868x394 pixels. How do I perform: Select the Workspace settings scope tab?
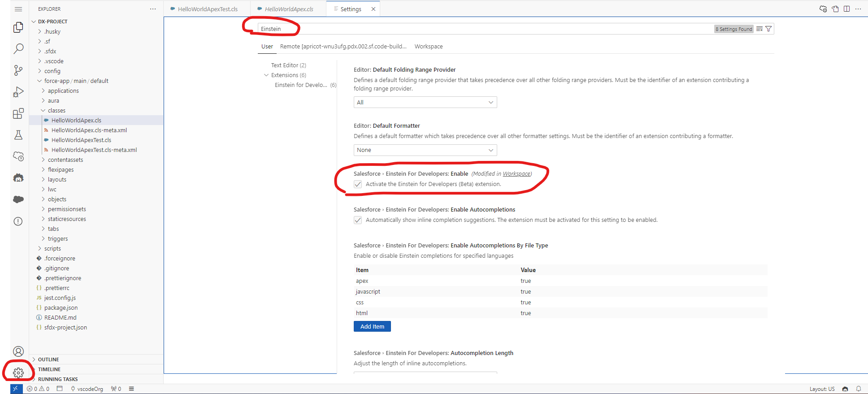tap(429, 47)
